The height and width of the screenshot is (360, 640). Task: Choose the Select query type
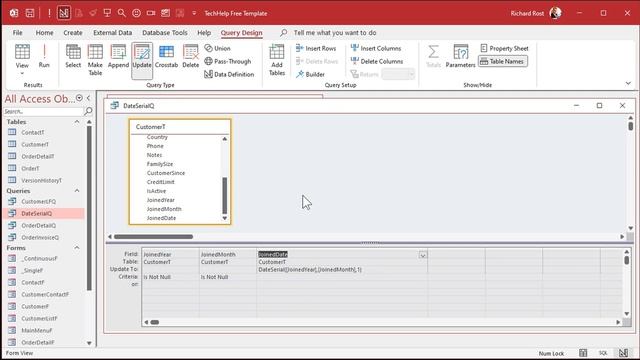73,56
